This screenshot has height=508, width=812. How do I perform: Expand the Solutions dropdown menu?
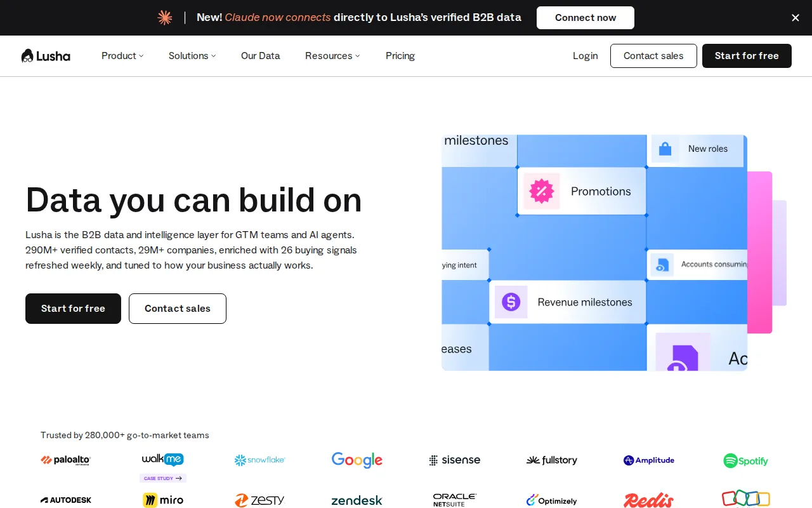[x=192, y=56]
